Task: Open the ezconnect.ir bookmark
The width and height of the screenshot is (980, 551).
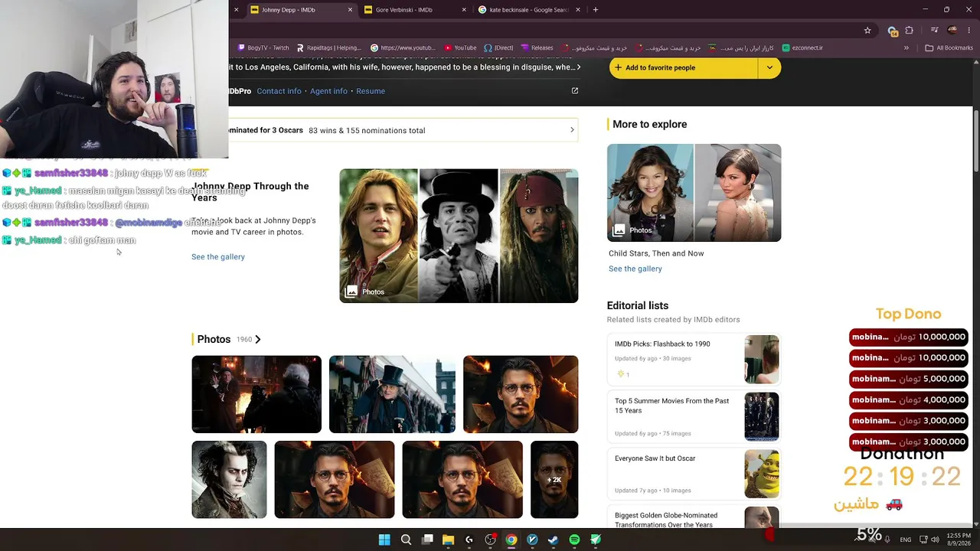Action: tap(802, 47)
